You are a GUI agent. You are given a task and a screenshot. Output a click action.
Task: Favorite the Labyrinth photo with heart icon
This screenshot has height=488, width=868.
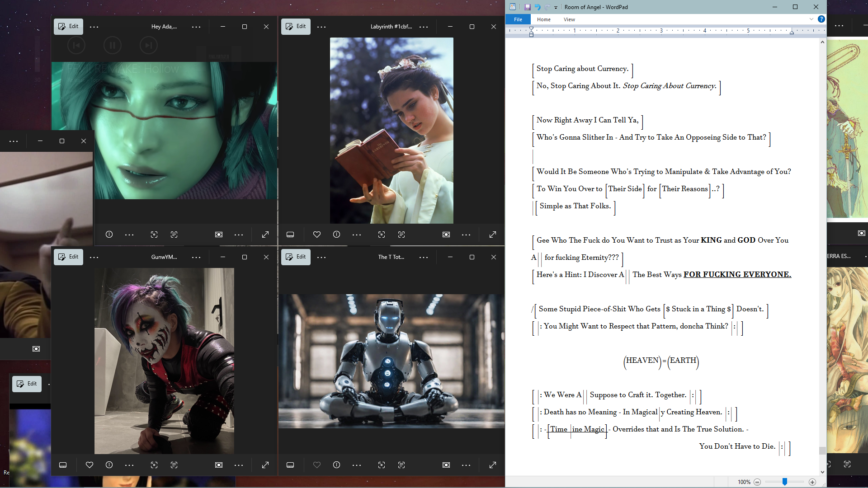click(x=317, y=235)
